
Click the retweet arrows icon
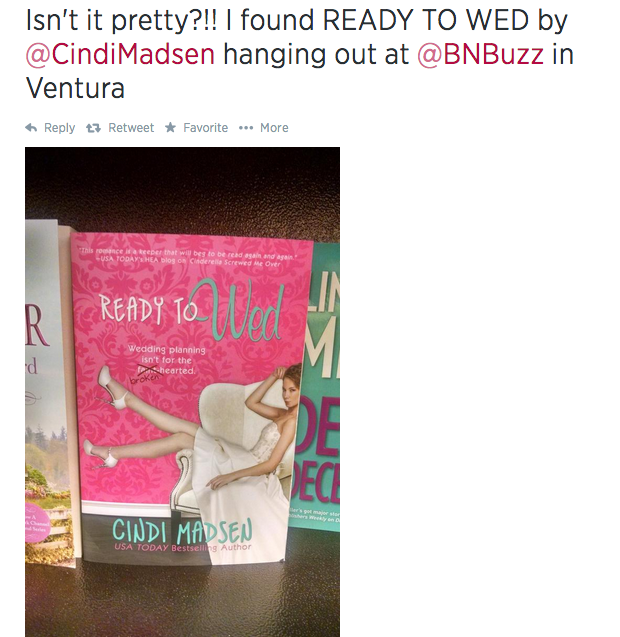pos(93,128)
